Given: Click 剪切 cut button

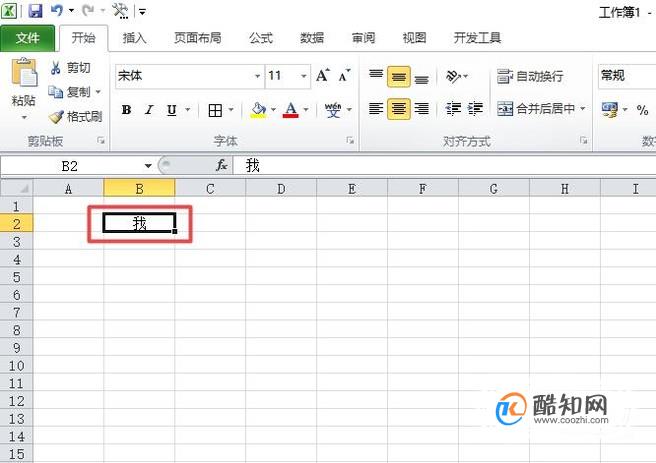Looking at the screenshot, I should [70, 68].
